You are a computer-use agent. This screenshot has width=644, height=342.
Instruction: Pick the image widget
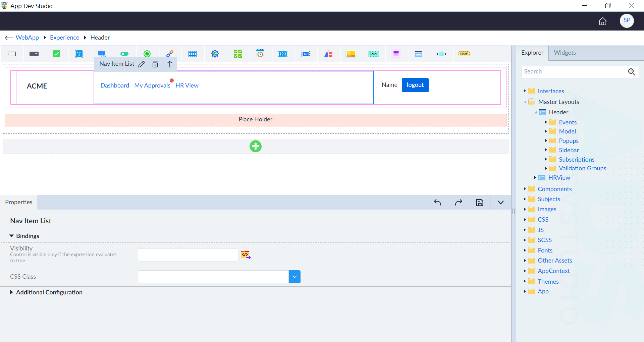tap(351, 54)
